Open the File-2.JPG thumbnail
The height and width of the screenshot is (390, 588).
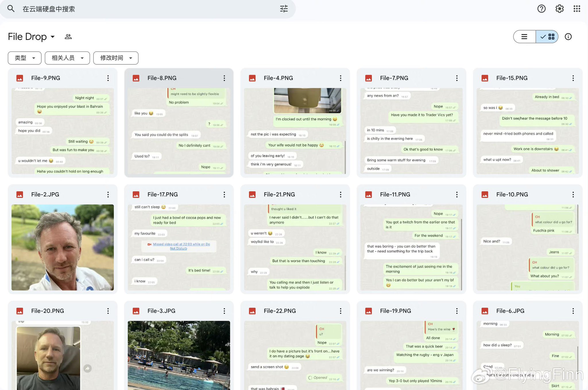coord(63,247)
